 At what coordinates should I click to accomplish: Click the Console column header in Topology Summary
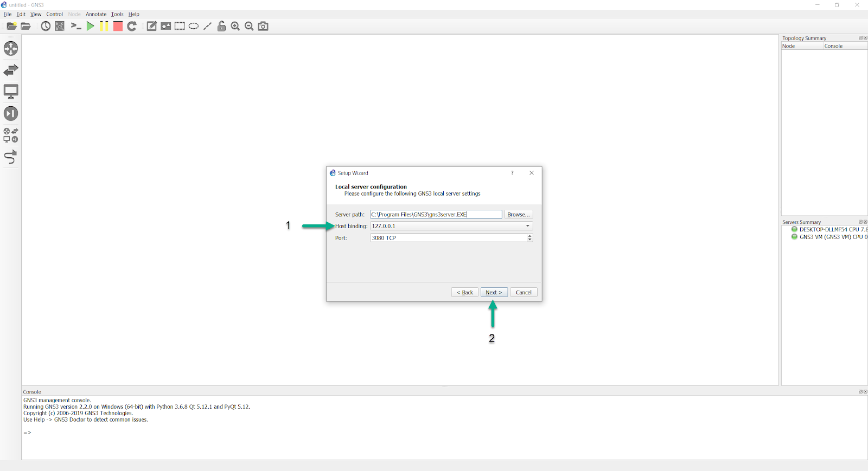[x=845, y=46]
